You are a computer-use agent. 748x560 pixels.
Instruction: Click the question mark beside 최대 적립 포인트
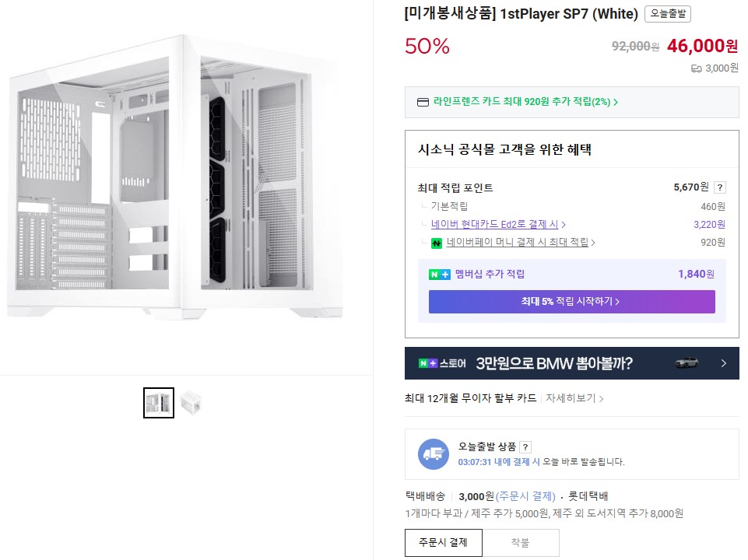pos(720,187)
